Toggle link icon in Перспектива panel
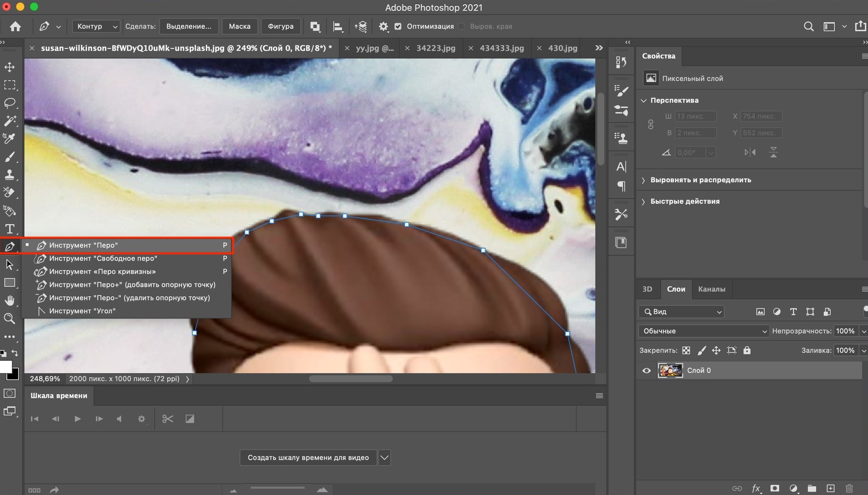 point(650,124)
